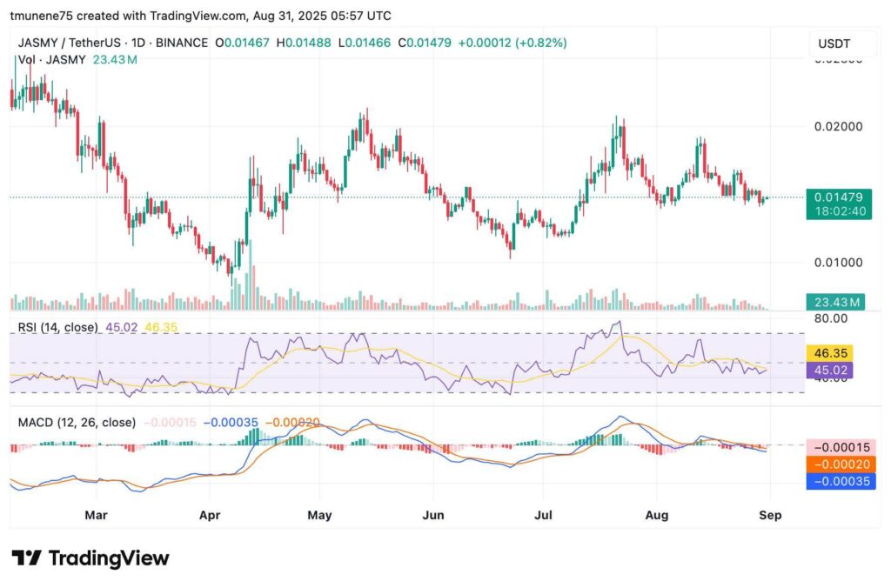This screenshot has height=588, width=891.
Task: Open the USDT currency selector
Action: pyautogui.click(x=834, y=43)
